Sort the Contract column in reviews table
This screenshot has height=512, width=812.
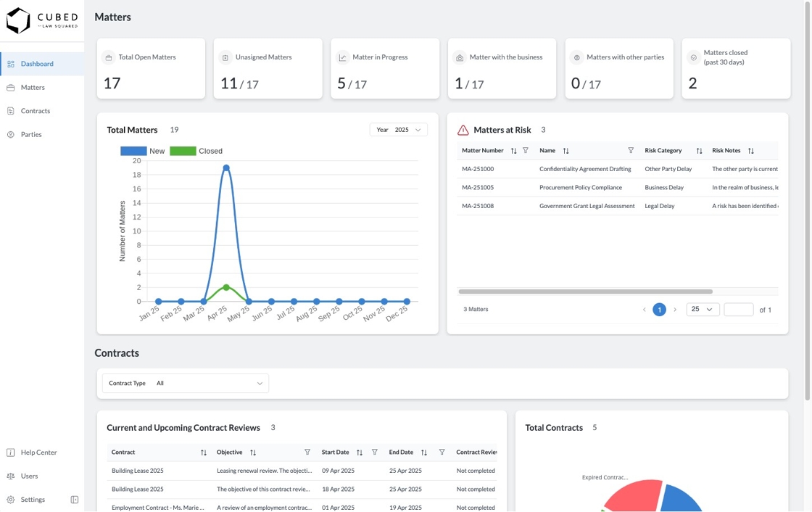(204, 453)
